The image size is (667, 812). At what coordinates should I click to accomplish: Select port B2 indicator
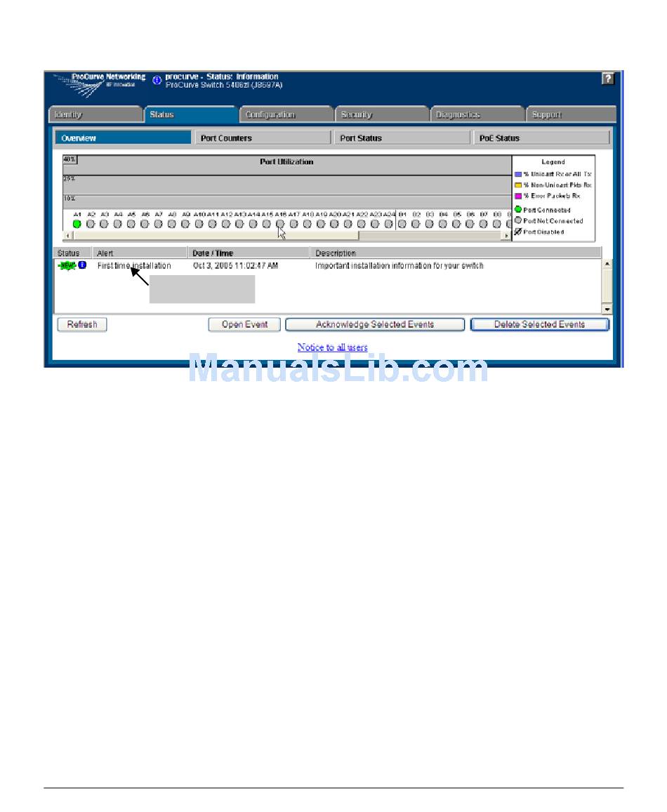416,224
